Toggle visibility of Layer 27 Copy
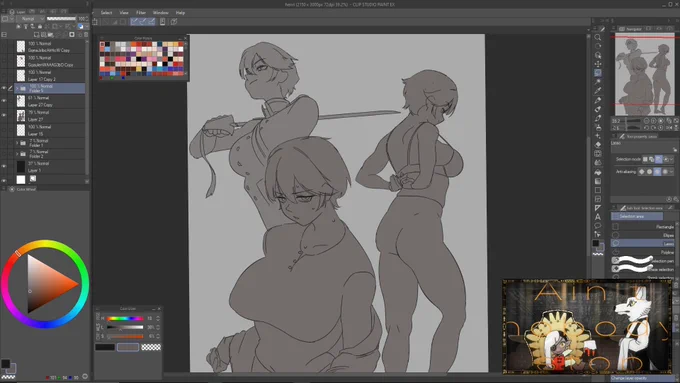The height and width of the screenshot is (383, 680). click(4, 101)
